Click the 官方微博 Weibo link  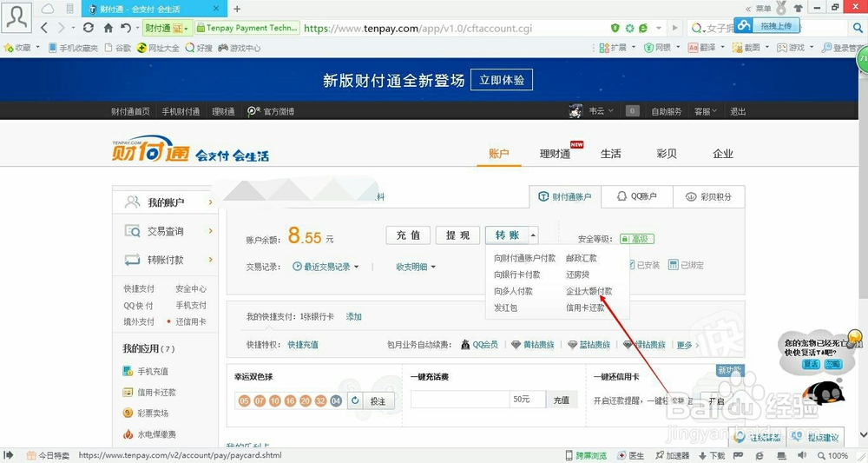pos(271,111)
